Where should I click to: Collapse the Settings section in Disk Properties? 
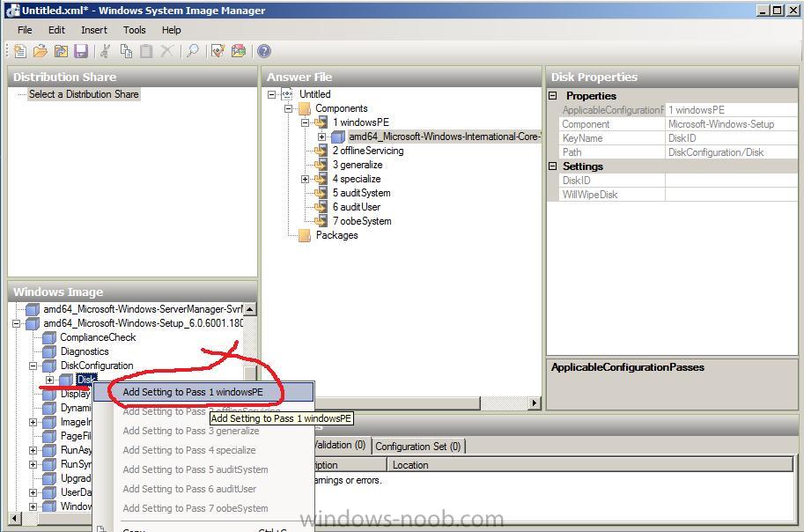coord(553,166)
